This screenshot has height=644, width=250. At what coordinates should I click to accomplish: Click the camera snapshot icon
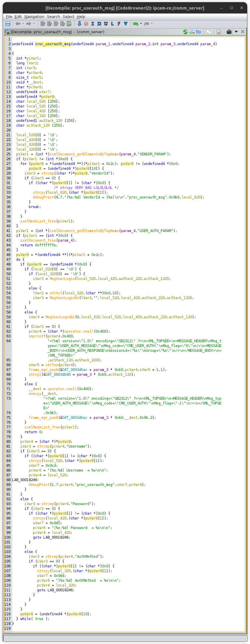pos(229,32)
